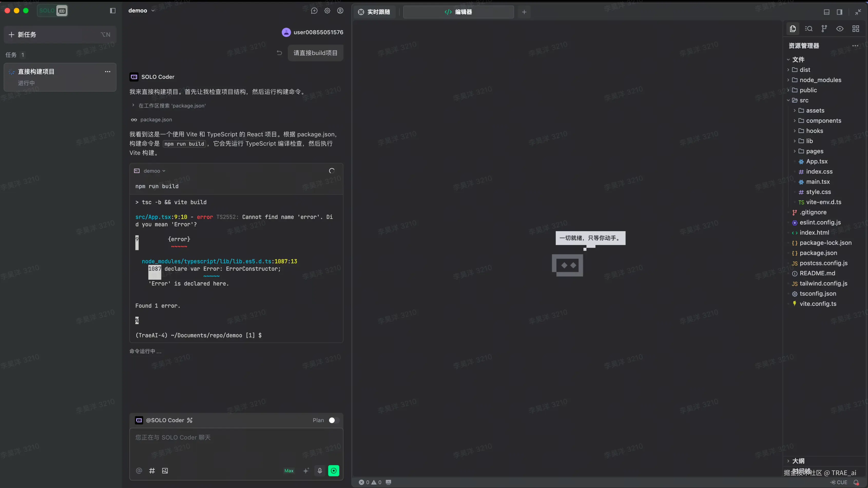868x488 pixels.
Task: Click the hashtag context icon in chat input
Action: click(152, 471)
